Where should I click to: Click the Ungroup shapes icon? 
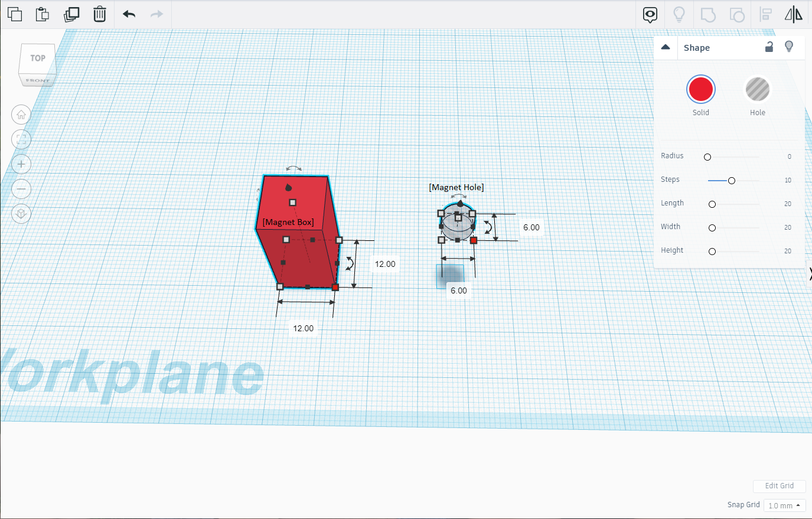[x=737, y=14]
